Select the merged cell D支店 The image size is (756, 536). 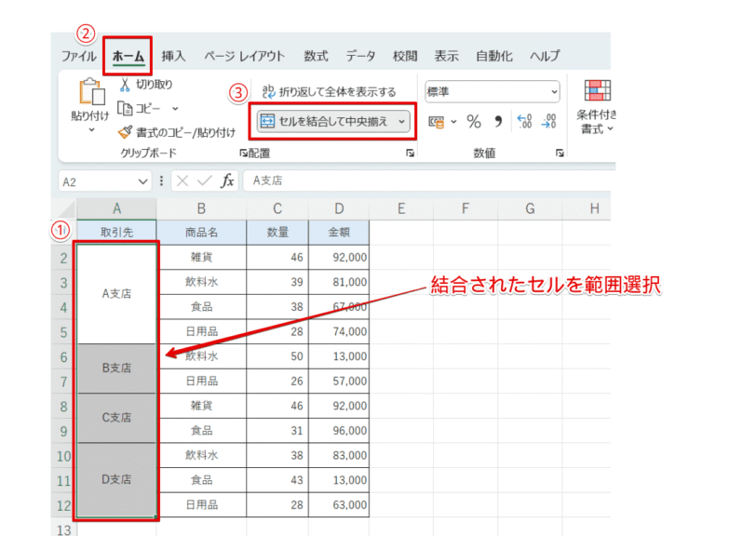pos(116,479)
